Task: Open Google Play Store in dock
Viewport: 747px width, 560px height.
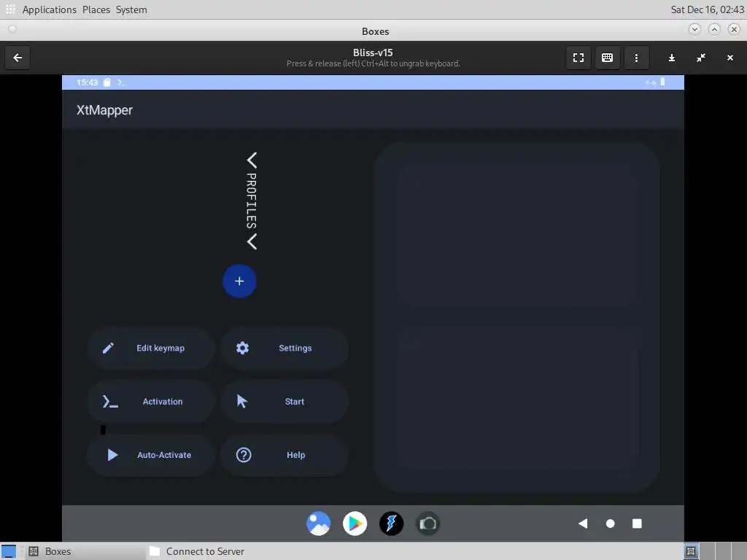Action: pos(355,524)
